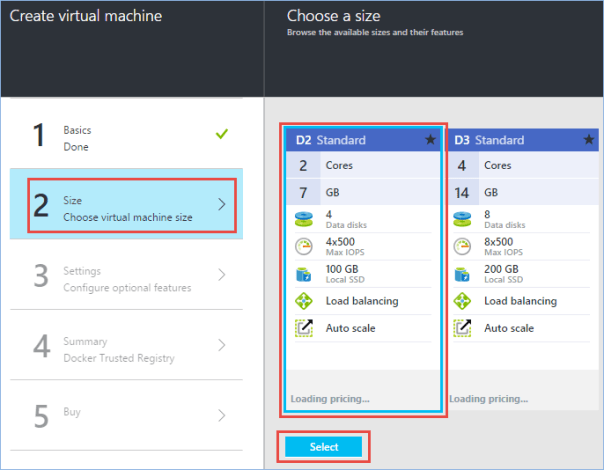Click the green checkmark beside Basics
Screen dimensions: 604x470
click(221, 133)
